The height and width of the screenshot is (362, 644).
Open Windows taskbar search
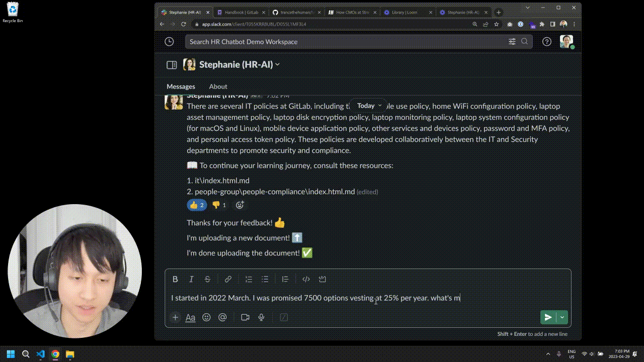[x=26, y=354]
